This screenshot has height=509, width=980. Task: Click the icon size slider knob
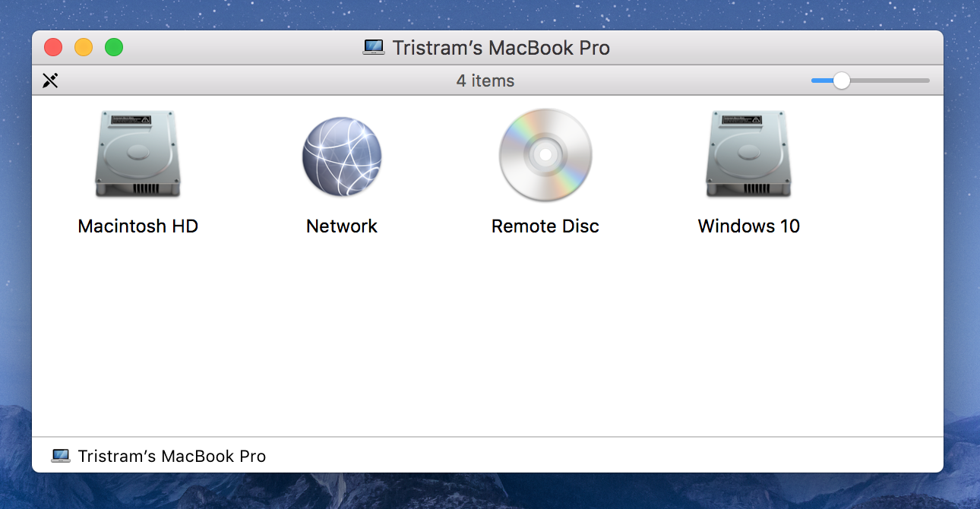(841, 81)
